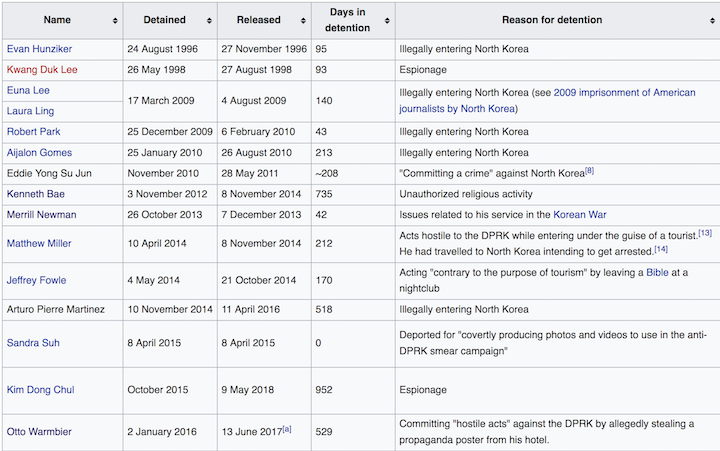Open Evan Hunziker's article link
The image size is (720, 451).
[39, 49]
